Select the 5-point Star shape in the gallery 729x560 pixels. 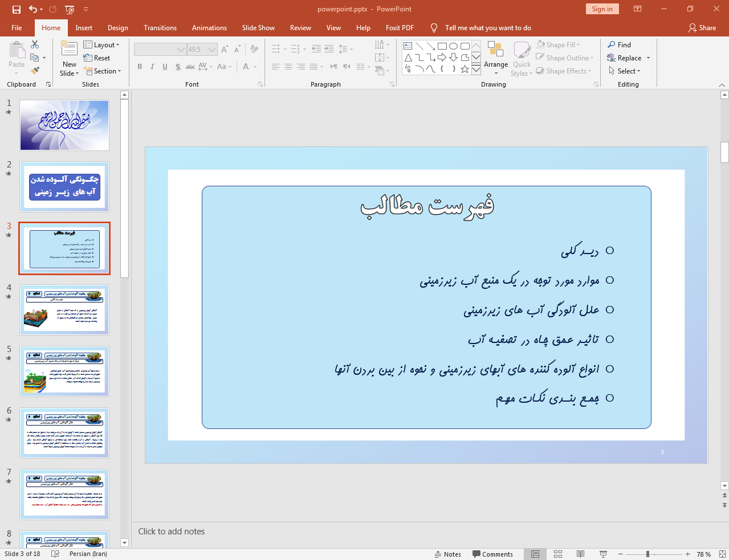[x=465, y=69]
